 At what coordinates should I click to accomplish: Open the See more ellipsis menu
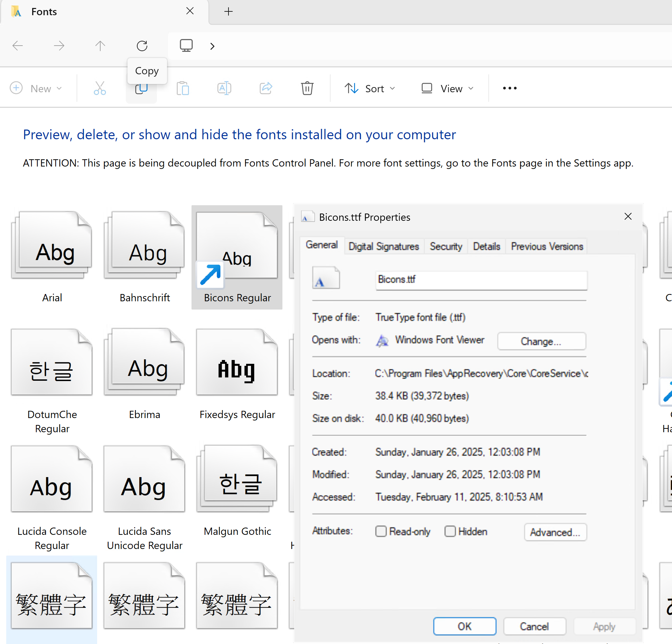(x=510, y=88)
